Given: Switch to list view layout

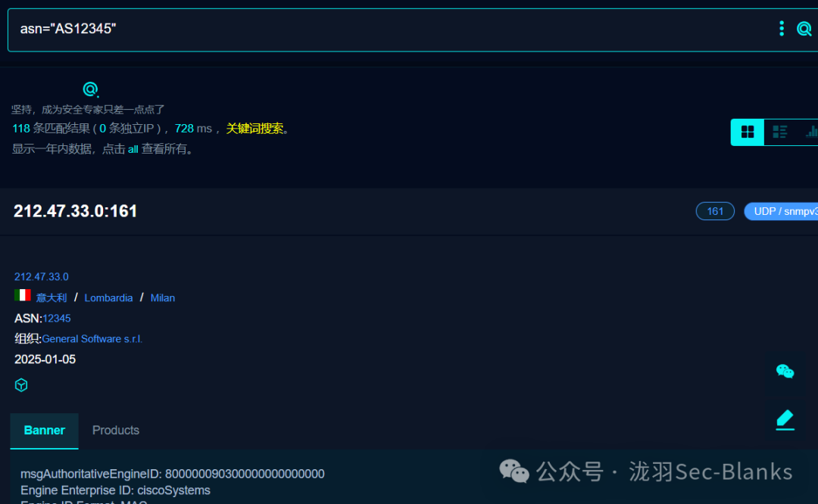Looking at the screenshot, I should click(x=780, y=132).
